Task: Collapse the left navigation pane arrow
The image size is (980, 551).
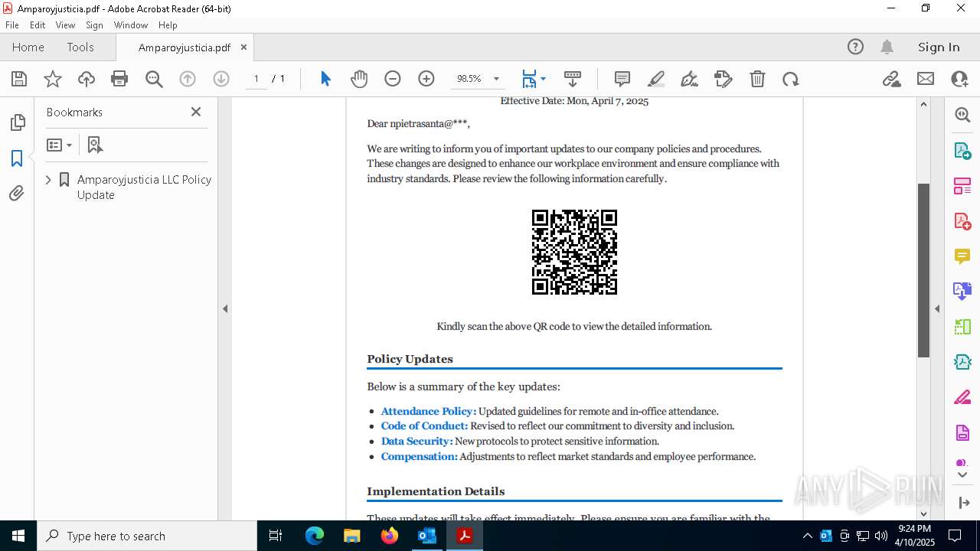Action: (225, 309)
